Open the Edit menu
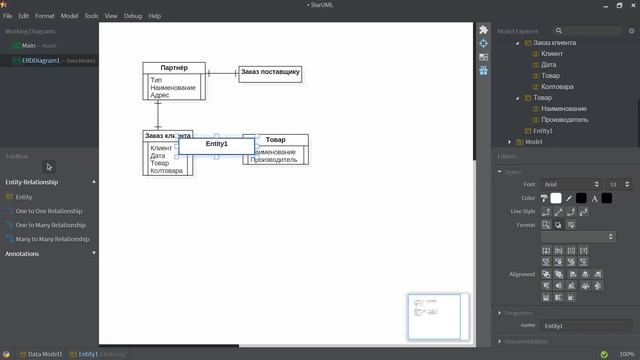Screen dimensions: 640x360 pyautogui.click(x=23, y=16)
